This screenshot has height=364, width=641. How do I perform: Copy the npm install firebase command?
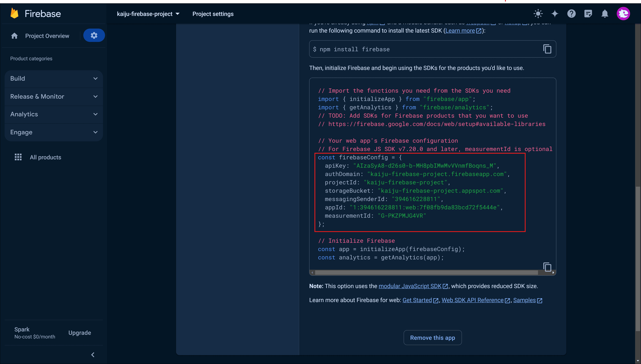pyautogui.click(x=547, y=49)
